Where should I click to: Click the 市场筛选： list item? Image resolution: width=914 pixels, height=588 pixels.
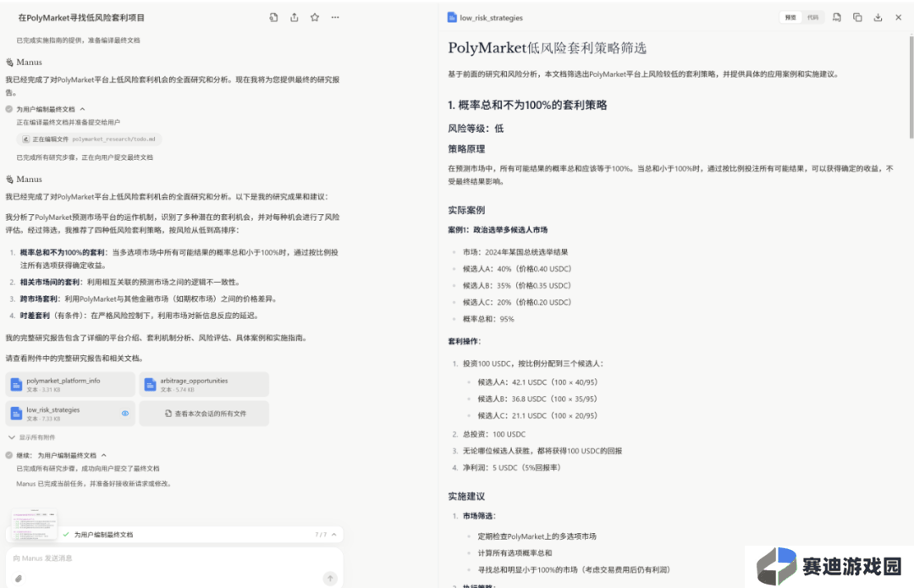click(480, 516)
